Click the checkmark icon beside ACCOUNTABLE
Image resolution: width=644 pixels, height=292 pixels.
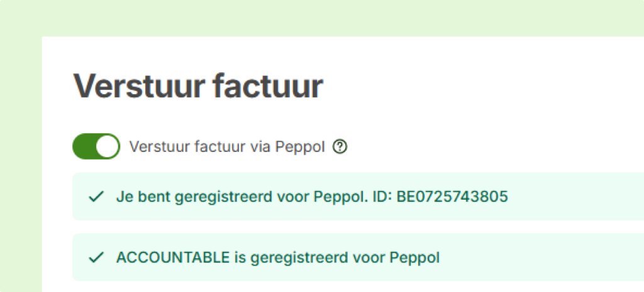click(96, 258)
